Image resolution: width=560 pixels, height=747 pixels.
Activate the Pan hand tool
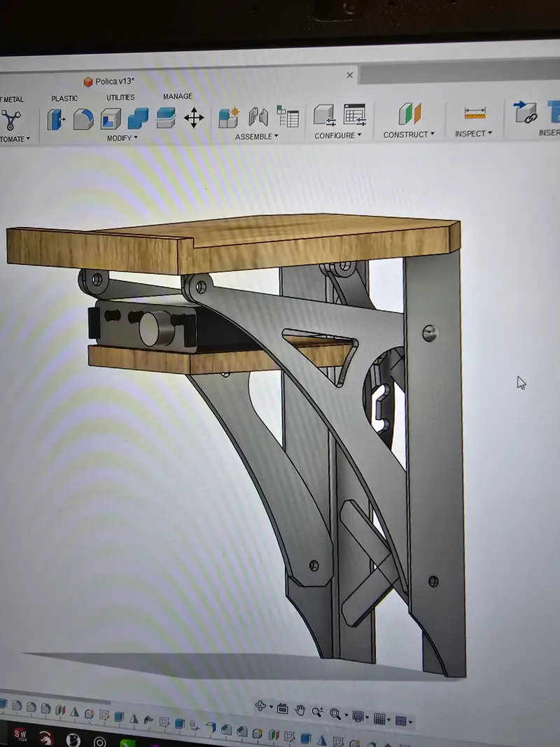point(300,711)
